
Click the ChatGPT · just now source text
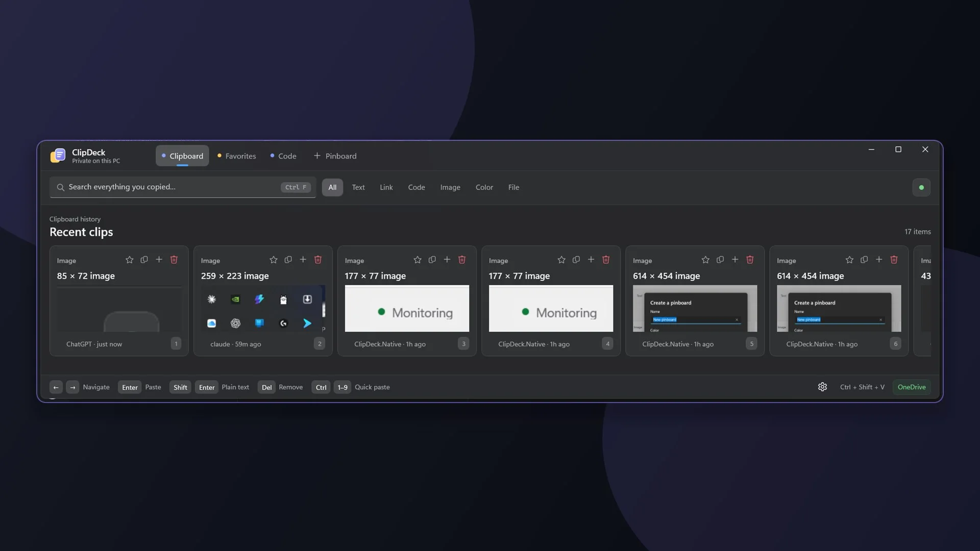click(94, 344)
